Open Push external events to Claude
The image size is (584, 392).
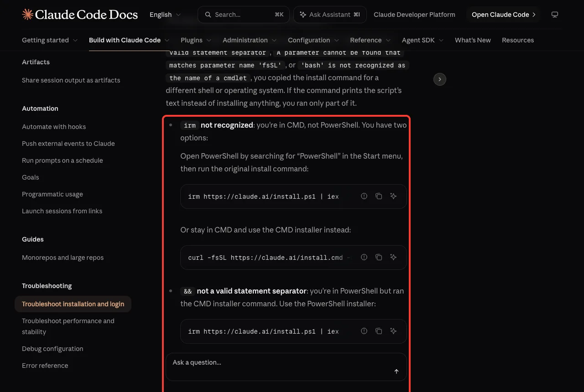coord(68,144)
